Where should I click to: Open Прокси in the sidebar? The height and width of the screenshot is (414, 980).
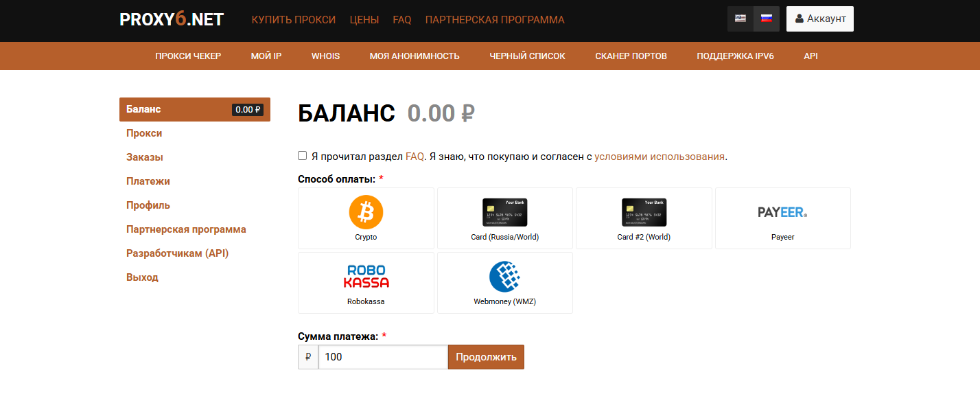144,133
